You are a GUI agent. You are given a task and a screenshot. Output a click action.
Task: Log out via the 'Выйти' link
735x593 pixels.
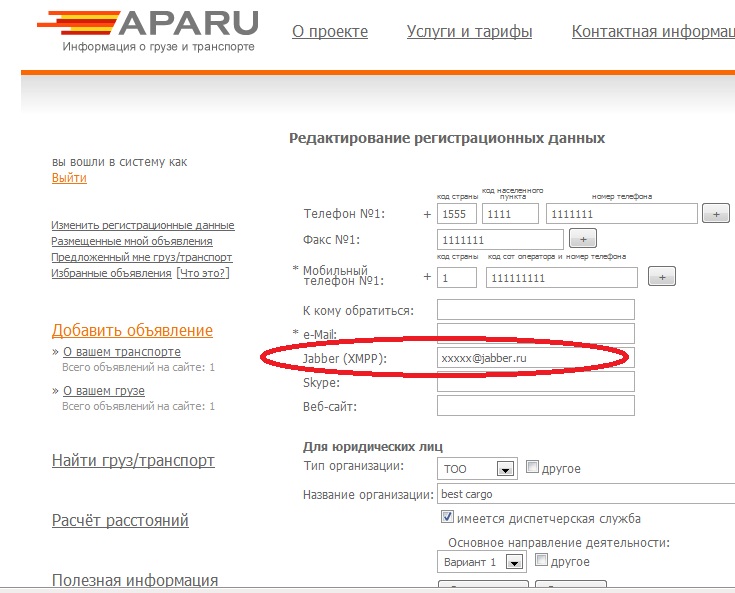69,178
